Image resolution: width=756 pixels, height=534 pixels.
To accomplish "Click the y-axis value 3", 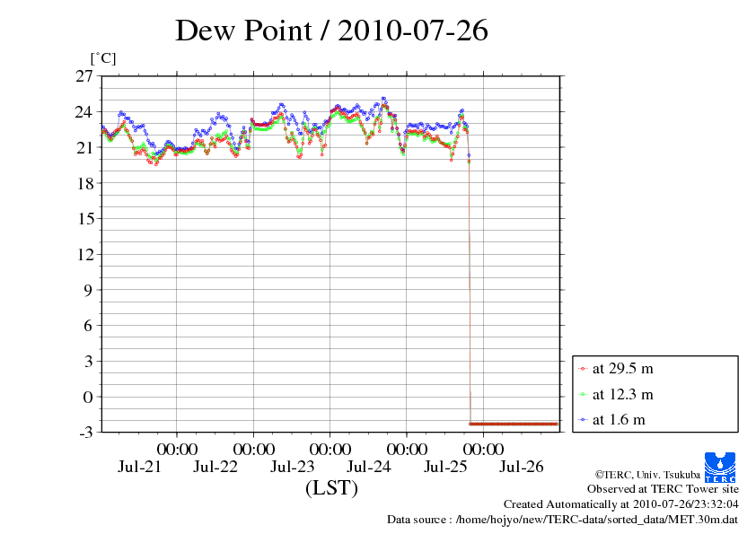I will pyautogui.click(x=88, y=362).
